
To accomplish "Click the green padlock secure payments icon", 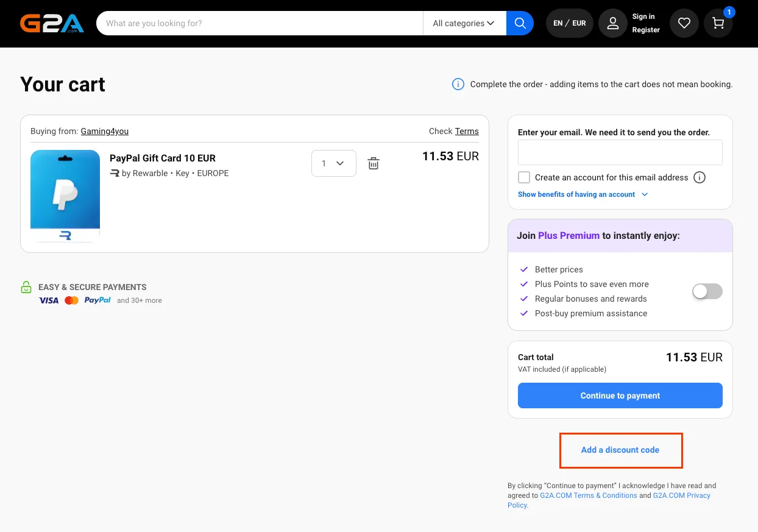I will 26,287.
